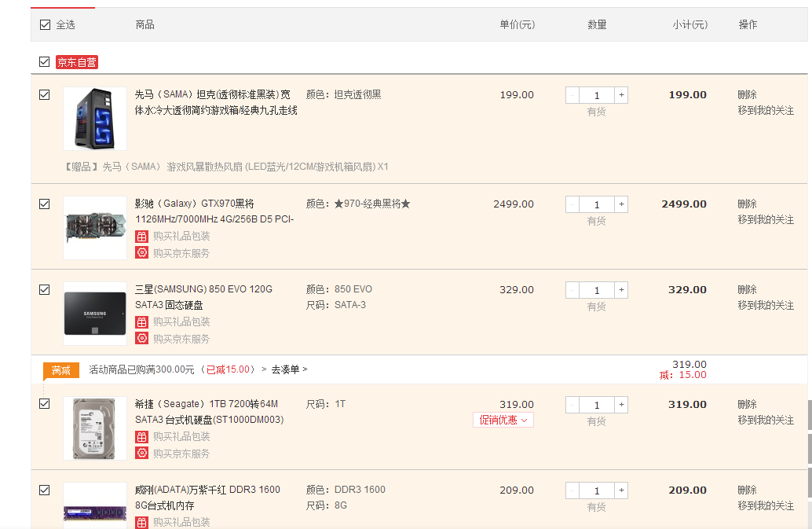
Task: Open the Samsung 850 EVO SSD thumbnail
Action: 95,314
